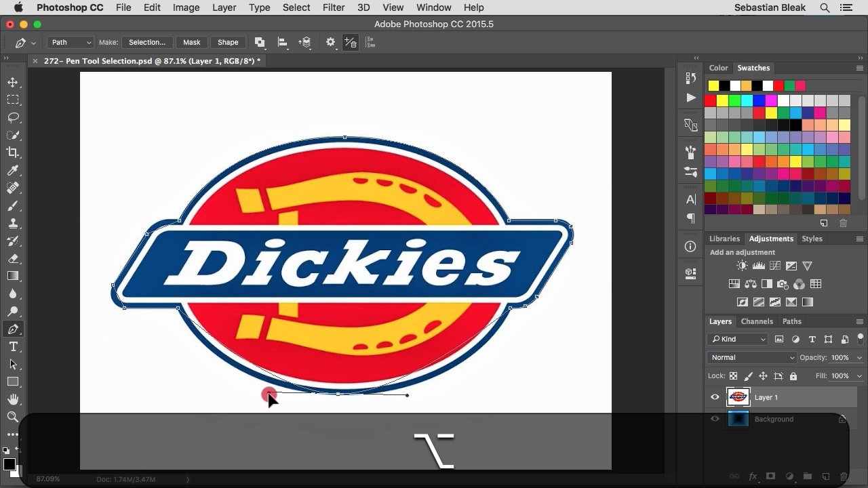This screenshot has width=868, height=488.
Task: Click the Make Selection button
Action: tap(147, 42)
